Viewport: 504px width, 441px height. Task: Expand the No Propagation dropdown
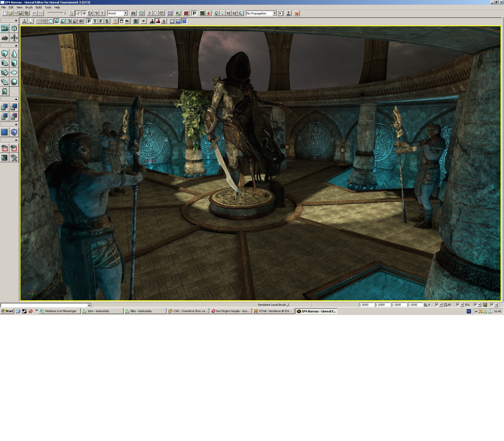pyautogui.click(x=275, y=13)
